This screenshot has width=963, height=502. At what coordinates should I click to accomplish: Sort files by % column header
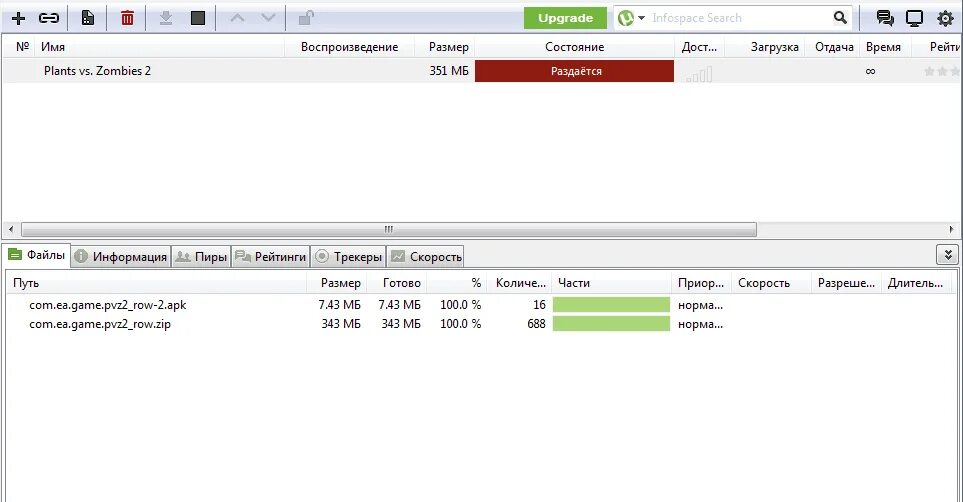click(x=476, y=283)
